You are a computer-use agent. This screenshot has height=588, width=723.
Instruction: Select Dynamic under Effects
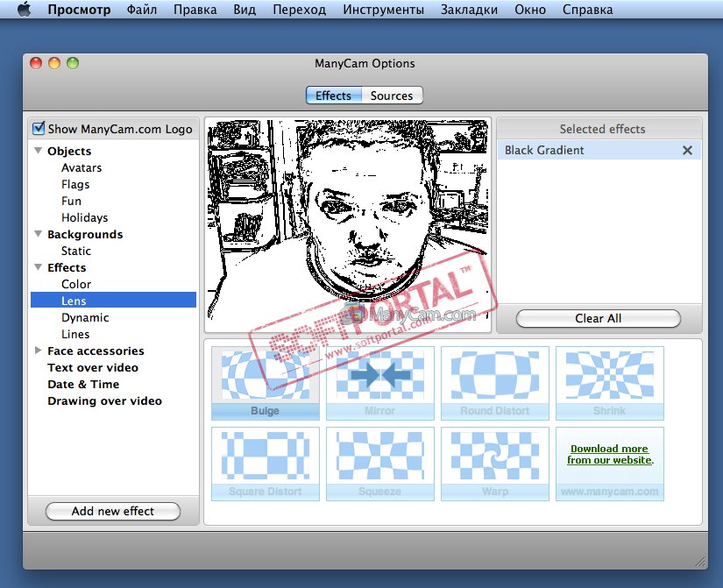85,317
